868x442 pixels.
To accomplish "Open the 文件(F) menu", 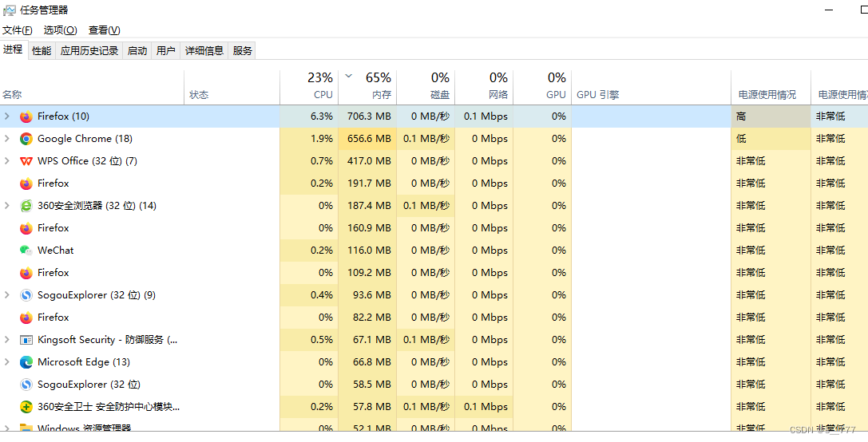I will (17, 30).
